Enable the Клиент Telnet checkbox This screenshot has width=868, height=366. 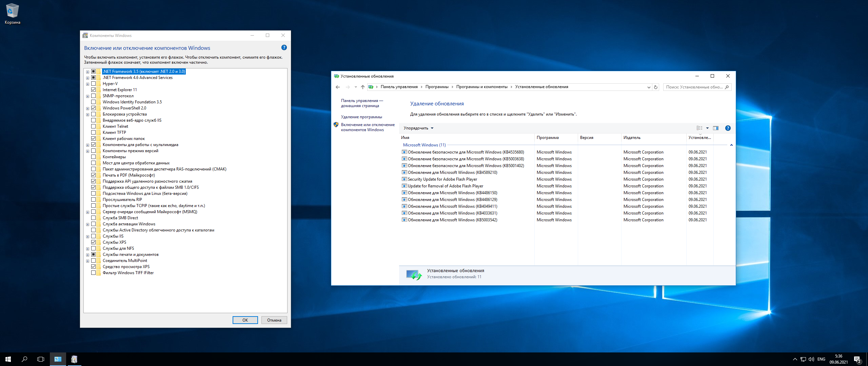point(93,126)
